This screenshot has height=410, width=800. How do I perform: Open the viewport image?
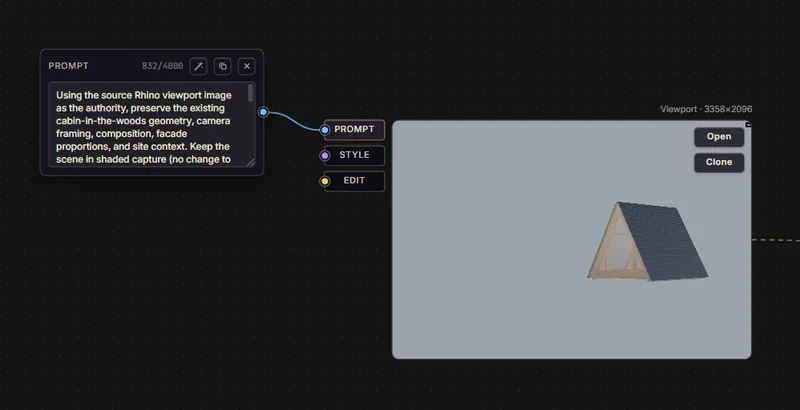point(719,137)
